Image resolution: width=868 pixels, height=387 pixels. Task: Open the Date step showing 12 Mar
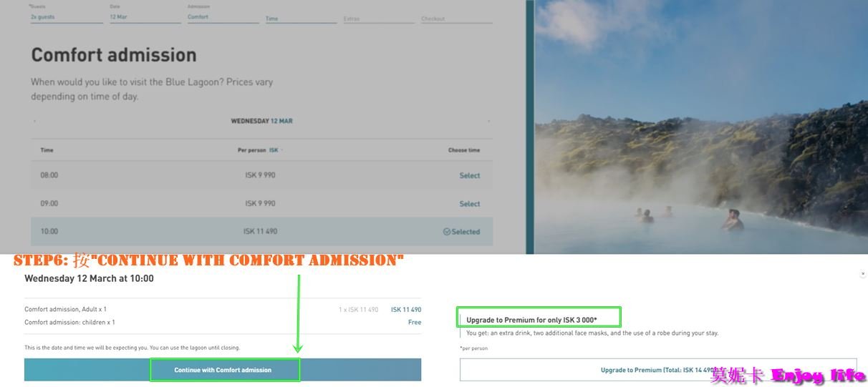tap(145, 17)
